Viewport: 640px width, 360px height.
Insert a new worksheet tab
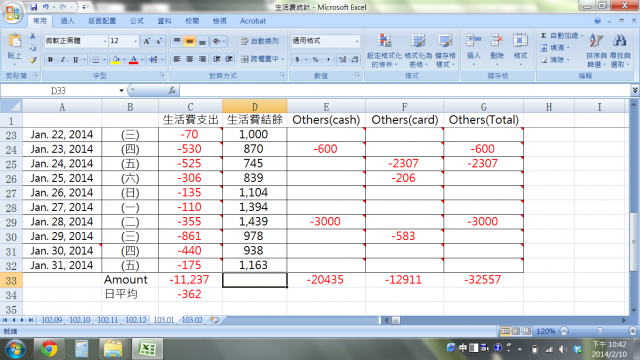tap(215, 320)
